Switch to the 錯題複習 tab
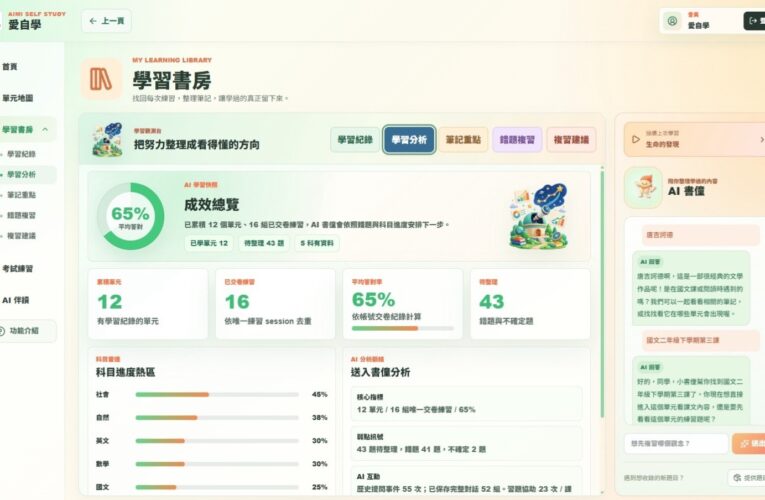The image size is (765, 500). coord(517,140)
